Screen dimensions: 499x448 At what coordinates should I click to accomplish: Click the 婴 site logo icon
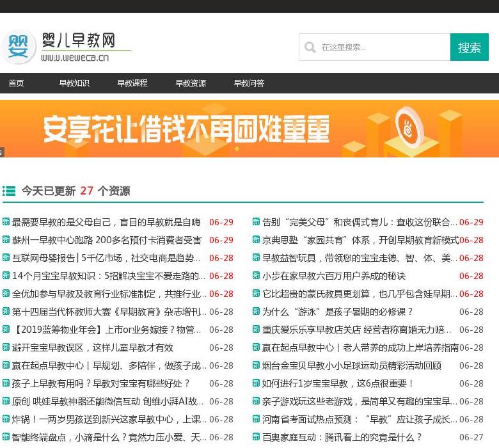click(x=19, y=47)
